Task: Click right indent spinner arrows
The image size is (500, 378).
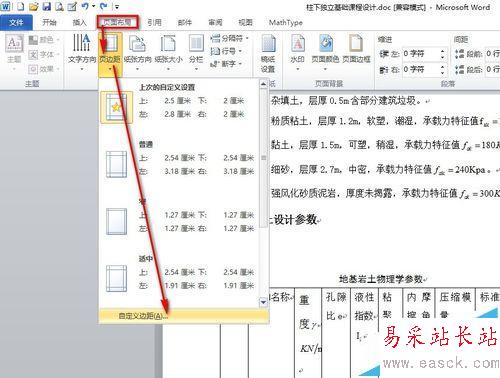Action: [x=443, y=69]
